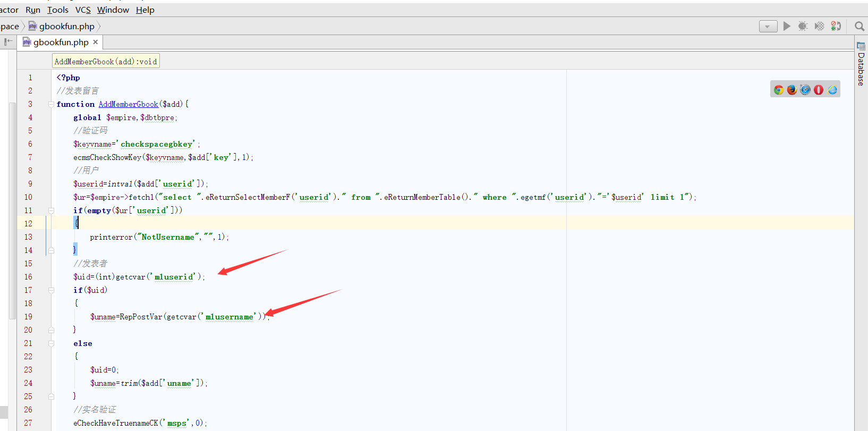The width and height of the screenshot is (868, 431).
Task: Click the listen for debug connections icon
Action: click(x=836, y=26)
